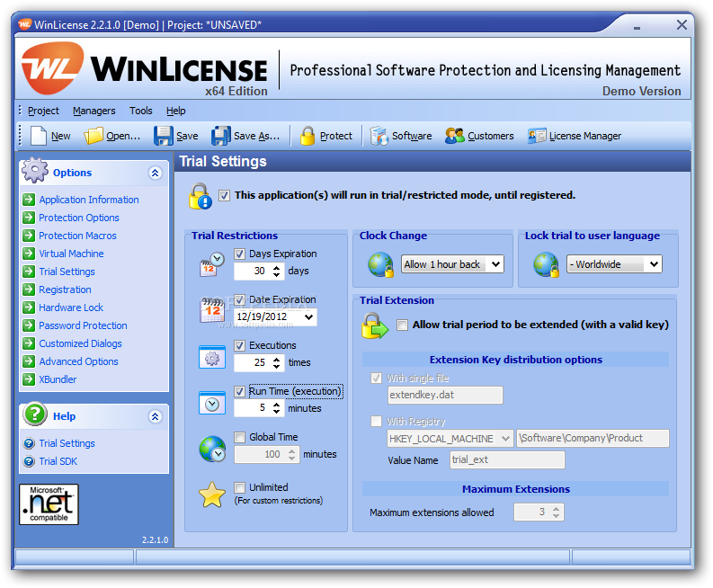
Task: Click the Save floppy disk icon
Action: click(x=164, y=136)
